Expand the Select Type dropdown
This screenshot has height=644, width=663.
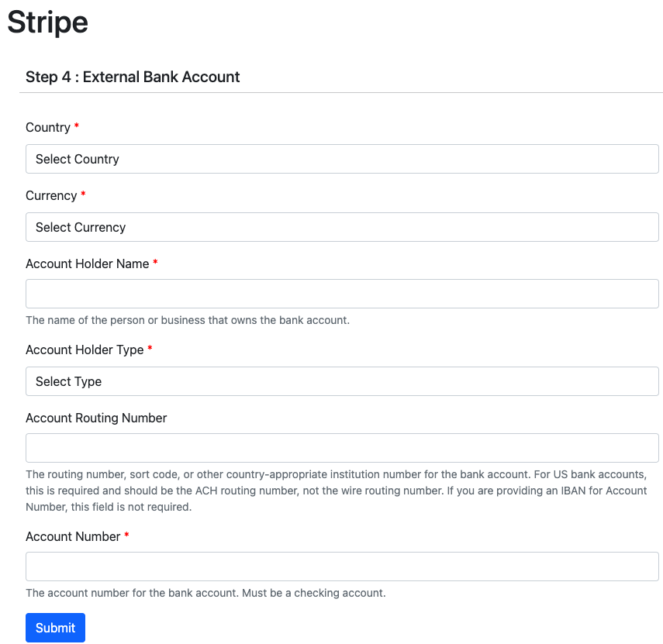pyautogui.click(x=342, y=381)
